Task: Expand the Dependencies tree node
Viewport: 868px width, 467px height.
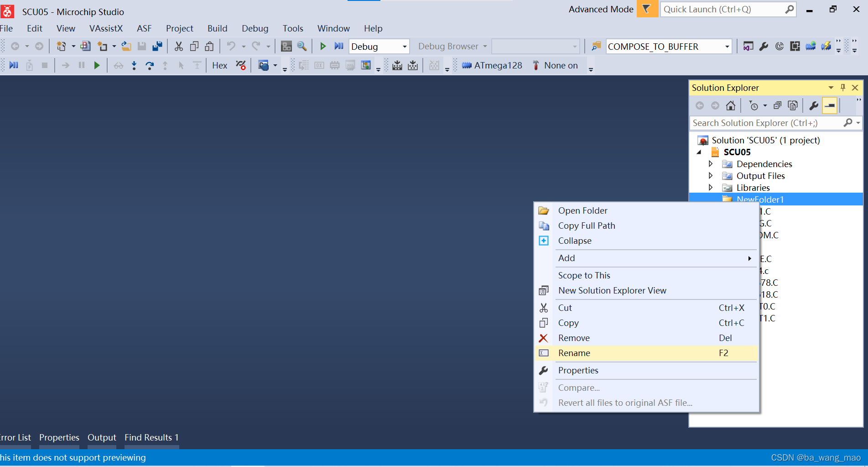Action: (x=711, y=163)
